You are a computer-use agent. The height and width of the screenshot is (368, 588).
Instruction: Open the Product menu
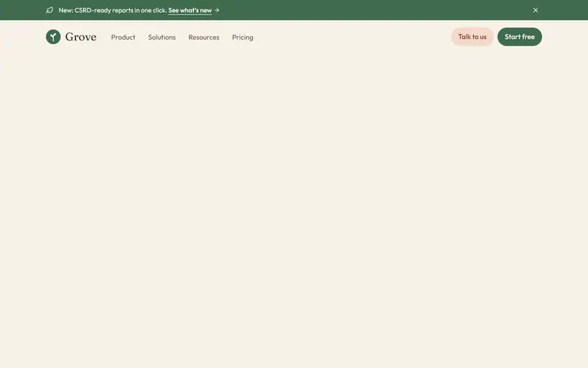click(123, 38)
